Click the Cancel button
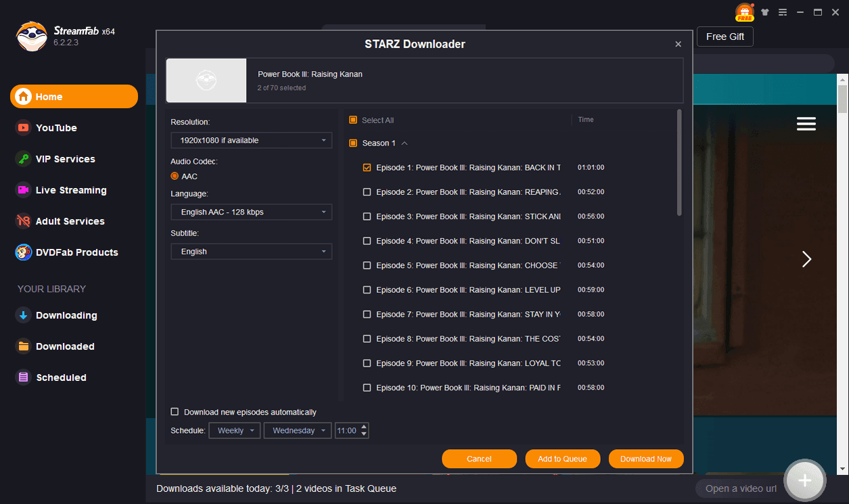The image size is (849, 504). click(479, 459)
